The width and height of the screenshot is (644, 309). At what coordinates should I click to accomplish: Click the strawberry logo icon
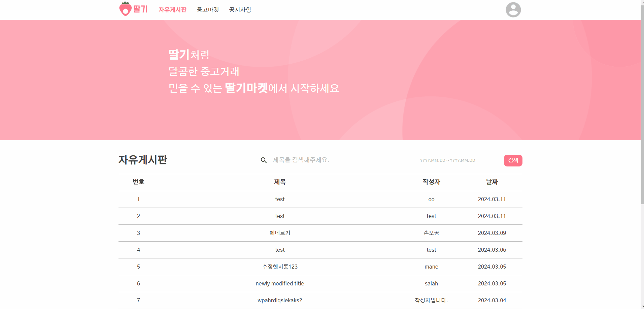125,9
